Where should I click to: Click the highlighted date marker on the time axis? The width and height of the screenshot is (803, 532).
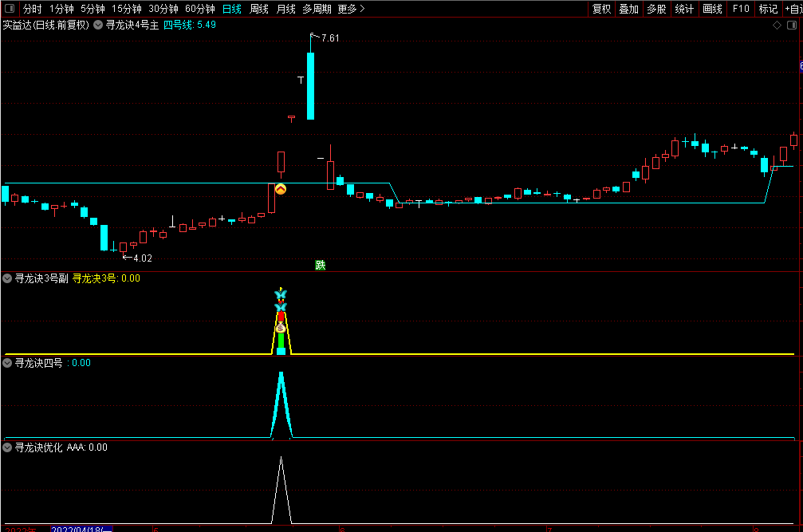(81, 529)
